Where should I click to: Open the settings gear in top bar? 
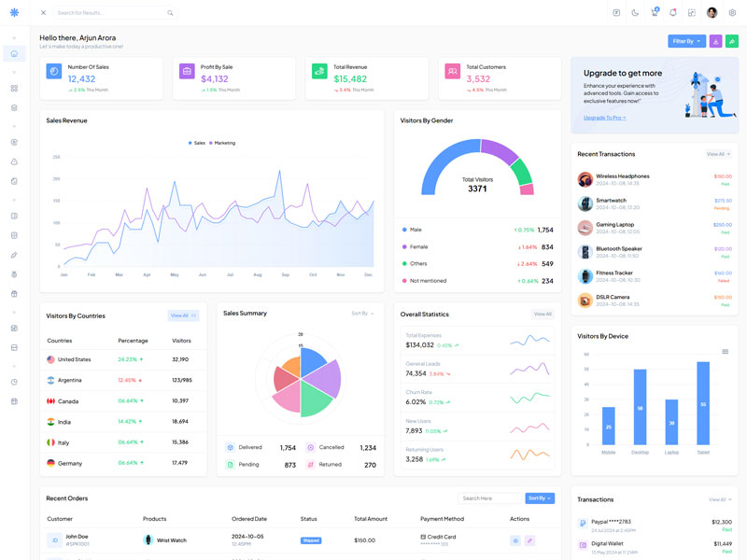[732, 13]
